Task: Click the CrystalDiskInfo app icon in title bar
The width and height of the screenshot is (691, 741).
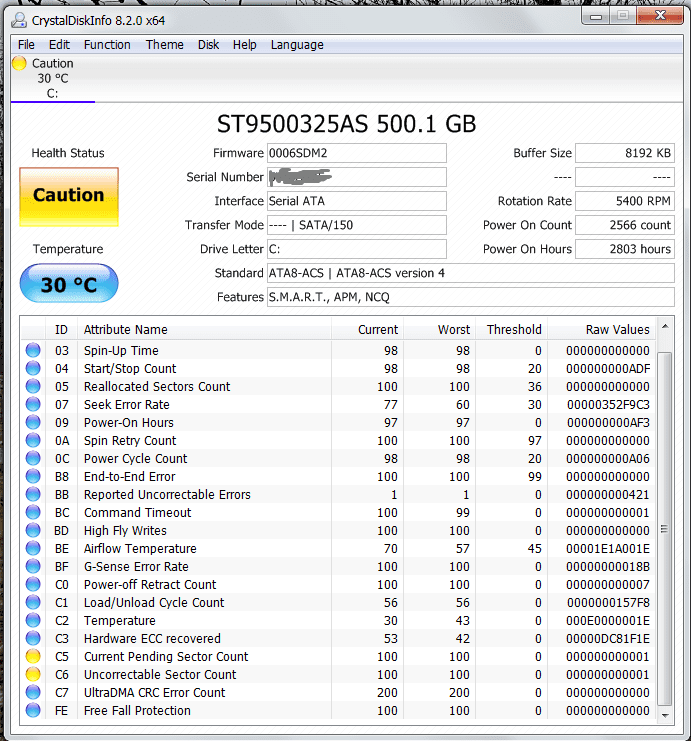Action: click(19, 20)
